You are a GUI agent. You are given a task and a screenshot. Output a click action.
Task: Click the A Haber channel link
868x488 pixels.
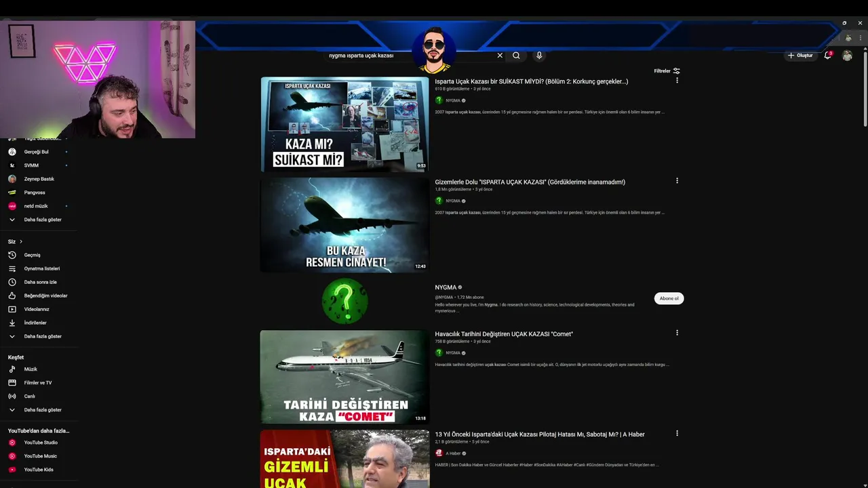[x=453, y=453]
